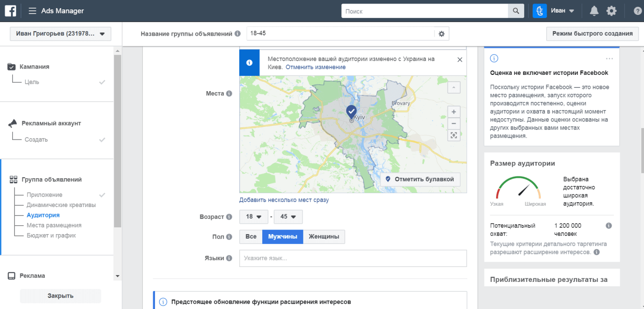This screenshot has width=644, height=309.
Task: Go to 'Бюджет и график' section
Action: tap(51, 235)
